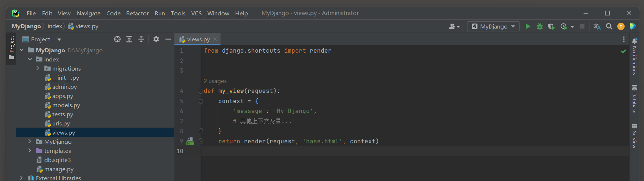Open the Run menu
The height and width of the screenshot is (181, 644).
160,13
